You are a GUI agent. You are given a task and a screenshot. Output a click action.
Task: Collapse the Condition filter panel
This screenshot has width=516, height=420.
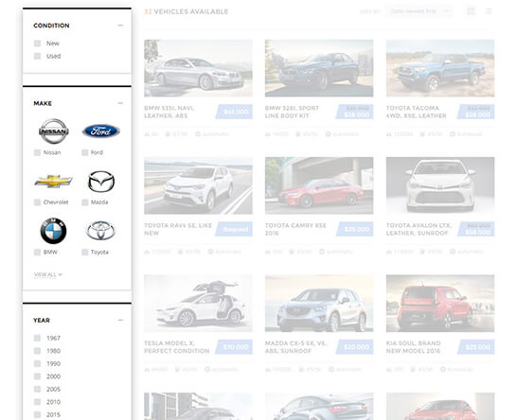120,26
